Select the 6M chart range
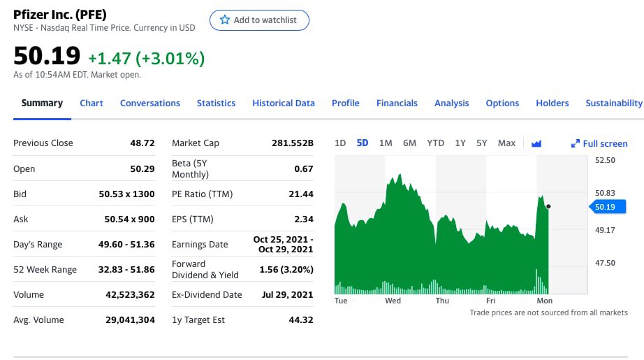This screenshot has height=360, width=644. pos(409,143)
